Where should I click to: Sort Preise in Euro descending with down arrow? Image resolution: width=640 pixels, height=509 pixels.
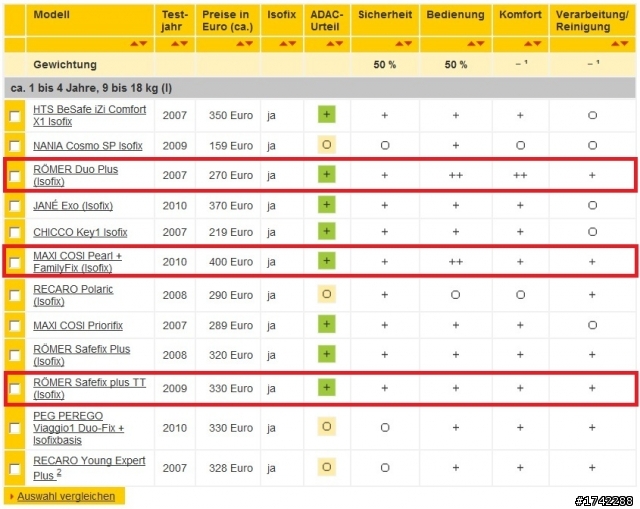[249, 43]
